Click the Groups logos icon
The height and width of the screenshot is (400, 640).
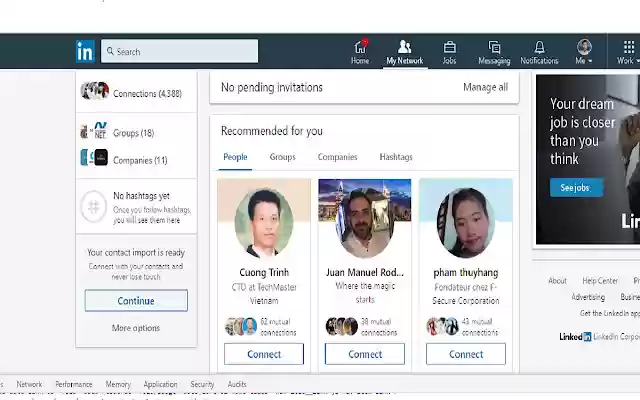coord(94,131)
